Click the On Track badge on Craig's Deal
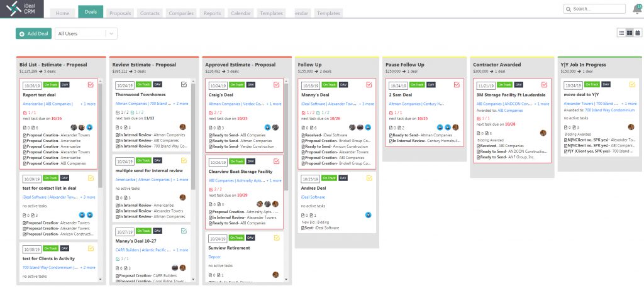 [x=236, y=85]
